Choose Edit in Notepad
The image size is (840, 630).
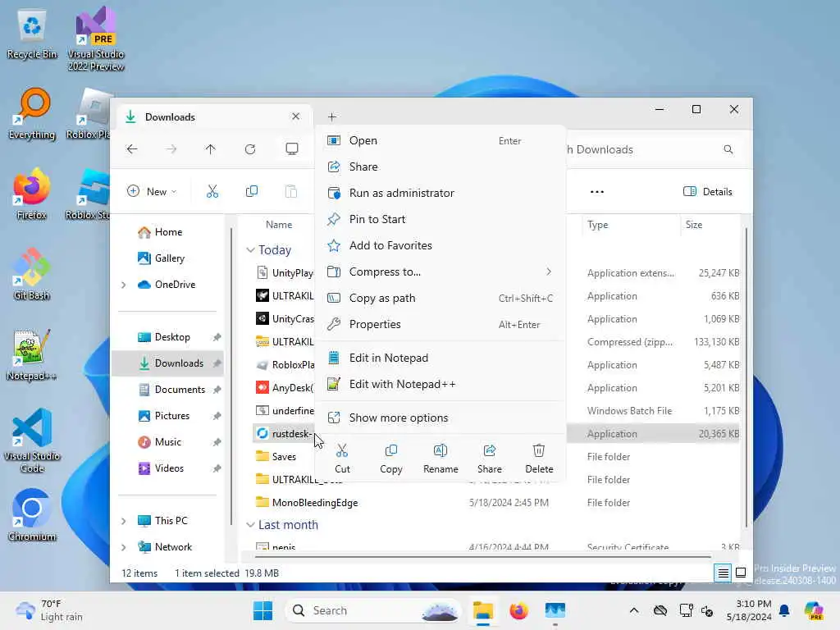[440, 358]
